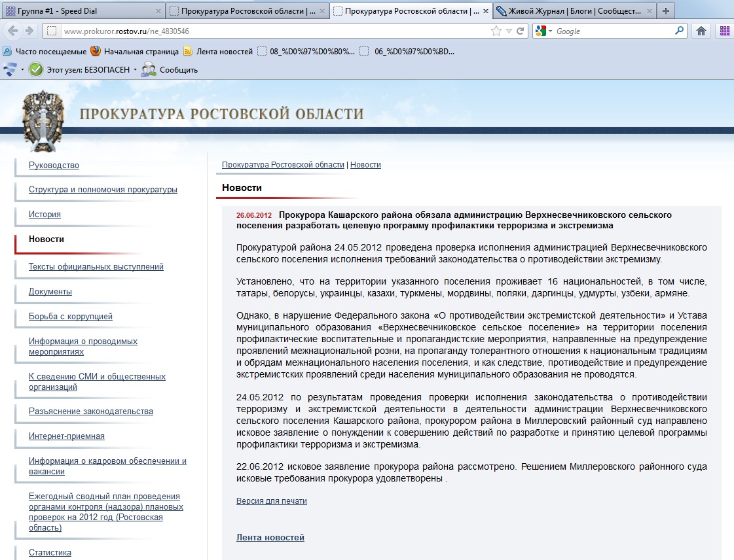
Task: Click the search magnifier icon
Action: click(679, 31)
